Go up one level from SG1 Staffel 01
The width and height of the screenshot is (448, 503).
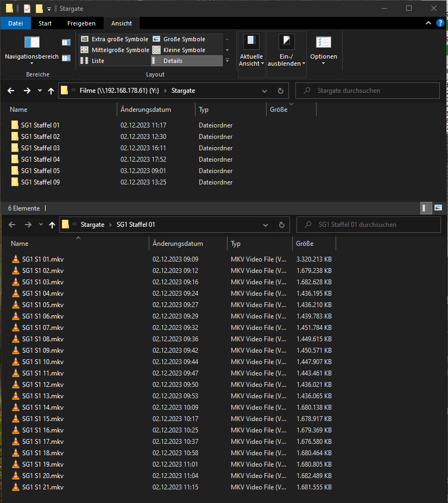click(x=52, y=225)
